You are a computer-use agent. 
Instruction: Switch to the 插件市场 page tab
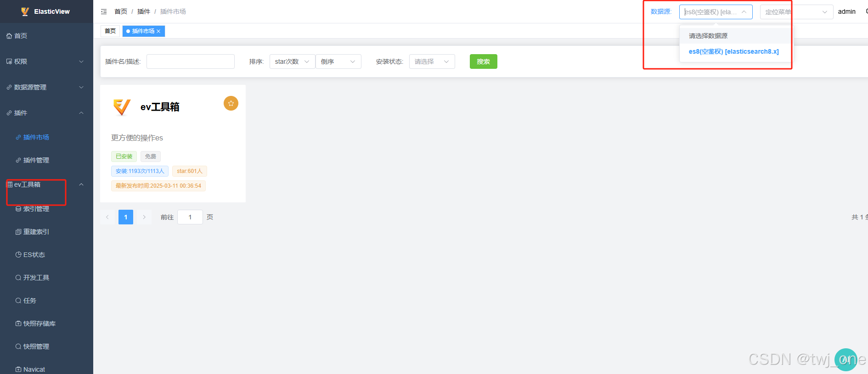(x=144, y=31)
